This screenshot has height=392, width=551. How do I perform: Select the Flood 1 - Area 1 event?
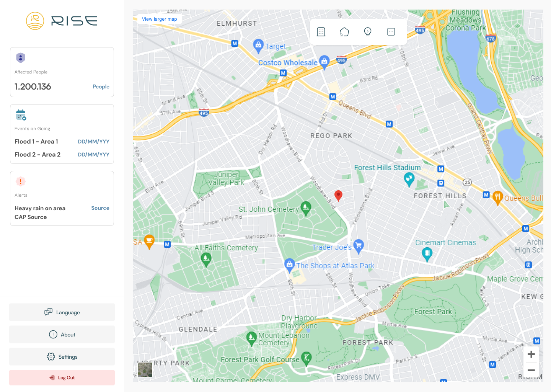36,142
